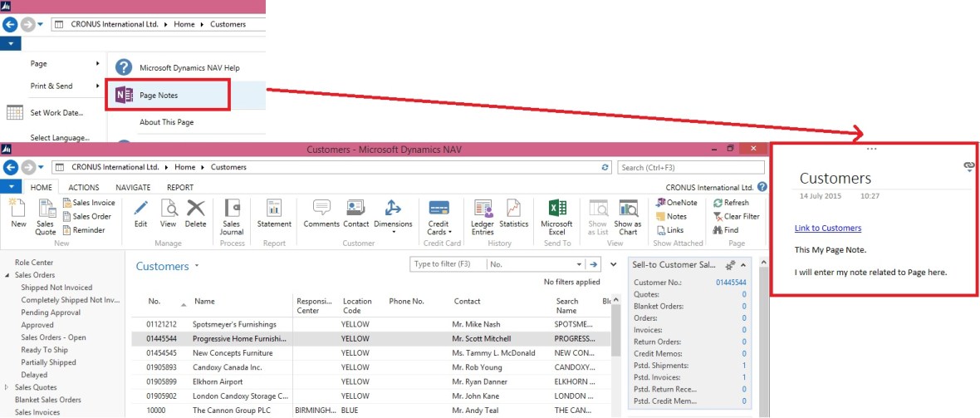Click in the Search (Ctrl+F3) box

[x=691, y=168]
